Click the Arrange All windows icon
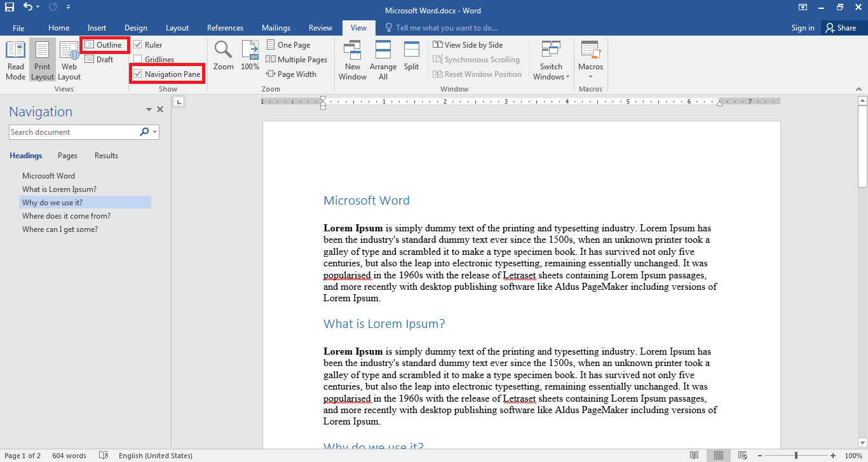 [x=383, y=58]
